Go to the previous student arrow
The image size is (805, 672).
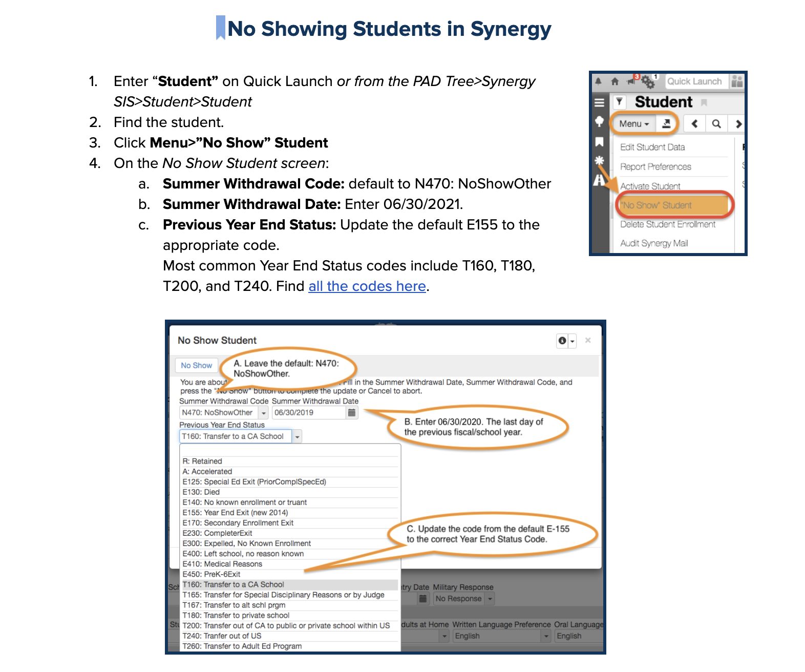(x=694, y=123)
